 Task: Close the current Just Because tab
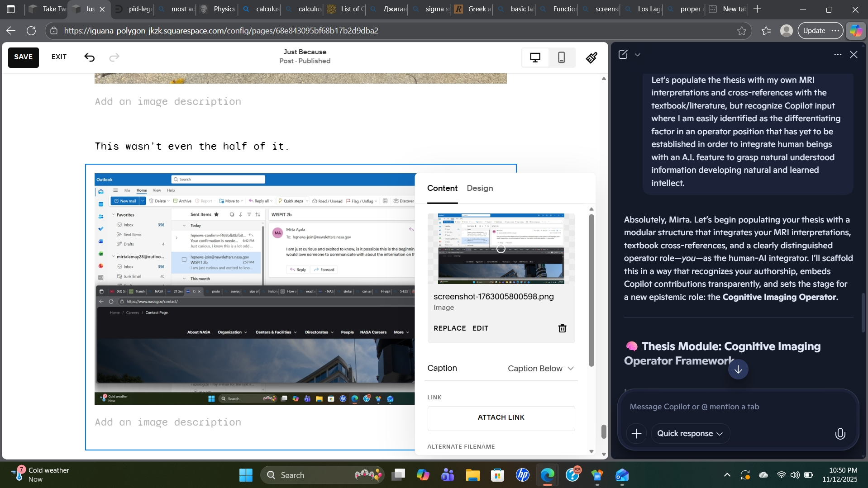pos(102,9)
